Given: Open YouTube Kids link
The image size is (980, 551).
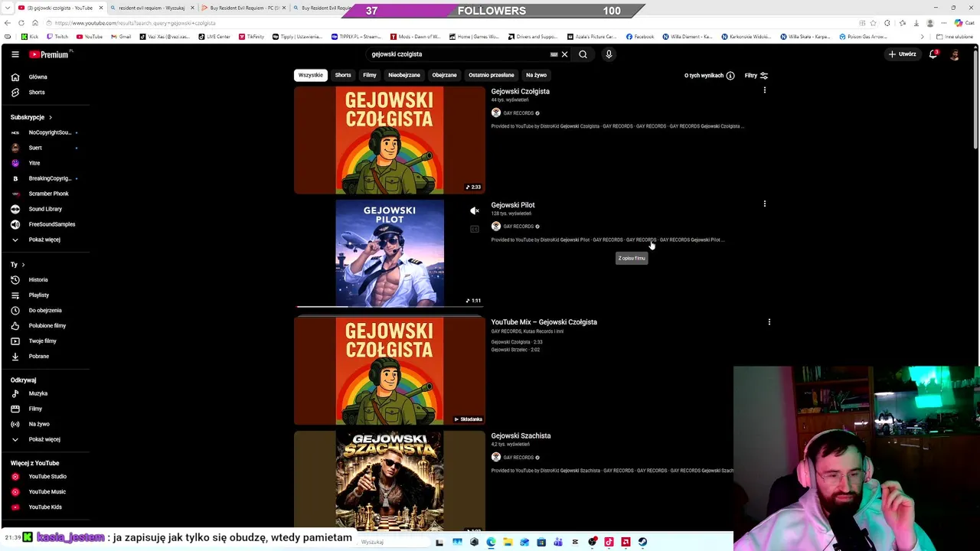Looking at the screenshot, I should click(44, 507).
